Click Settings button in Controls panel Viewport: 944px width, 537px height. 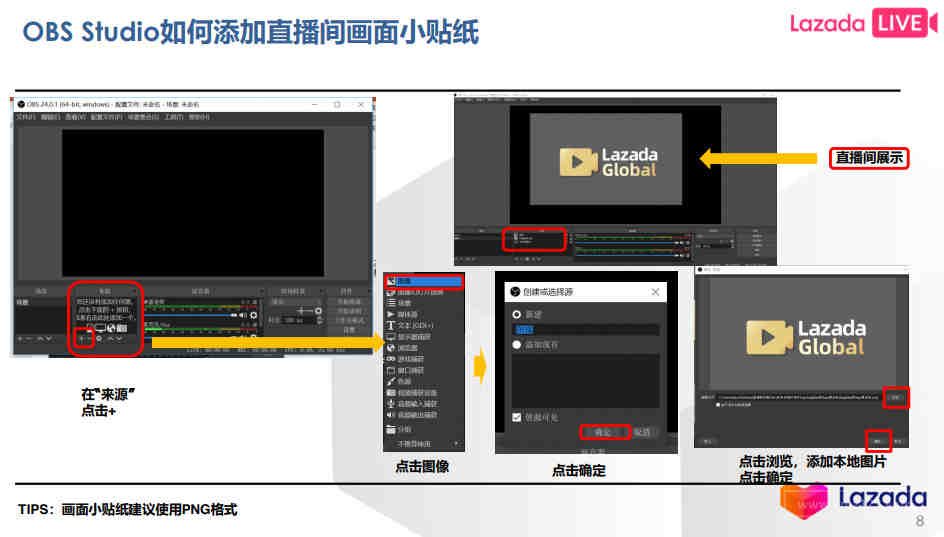click(351, 330)
